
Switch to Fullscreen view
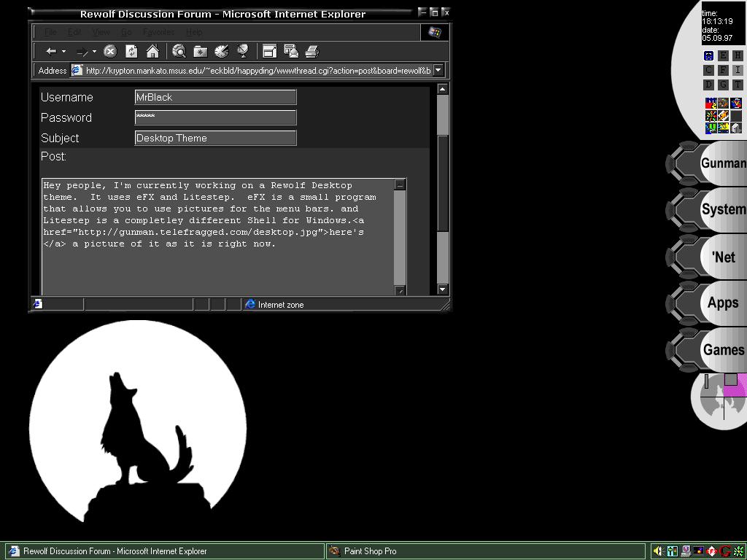[x=270, y=52]
